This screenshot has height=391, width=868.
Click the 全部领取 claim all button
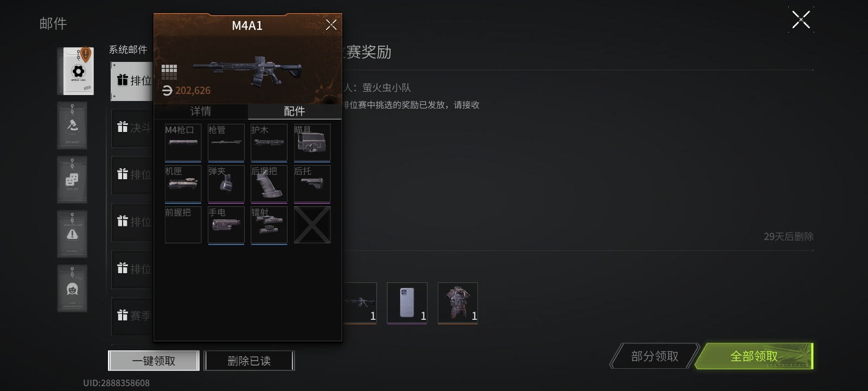(754, 356)
